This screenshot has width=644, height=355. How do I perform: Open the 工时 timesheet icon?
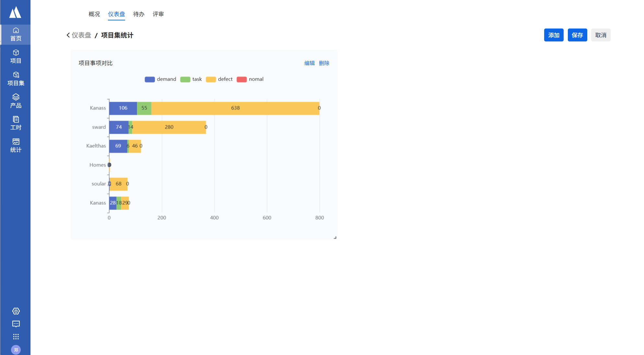pyautogui.click(x=16, y=123)
